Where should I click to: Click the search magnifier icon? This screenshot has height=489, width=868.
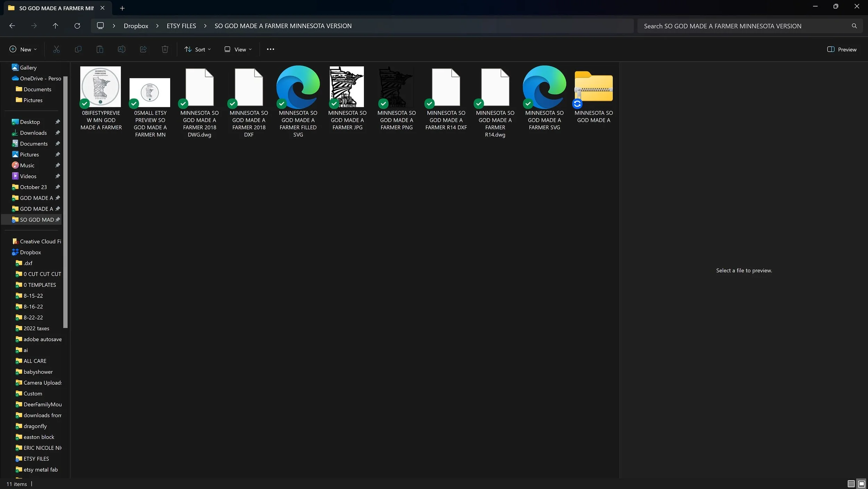[854, 26]
